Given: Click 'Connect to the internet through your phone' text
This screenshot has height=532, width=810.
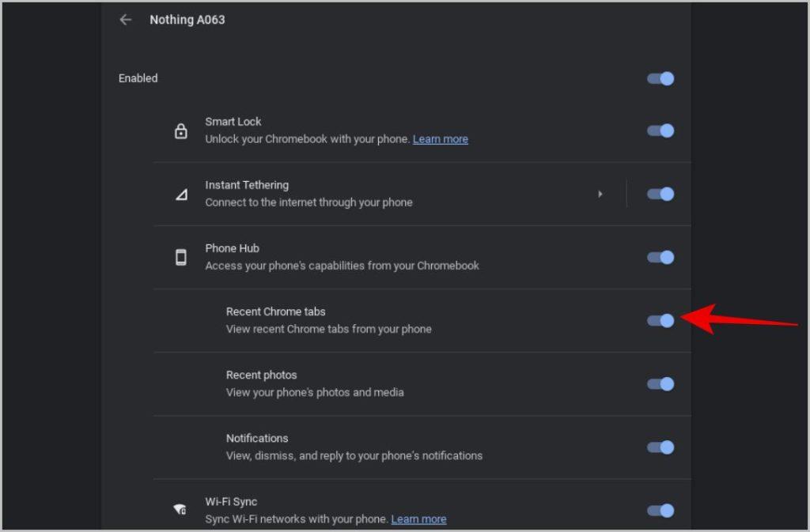Looking at the screenshot, I should (x=309, y=202).
